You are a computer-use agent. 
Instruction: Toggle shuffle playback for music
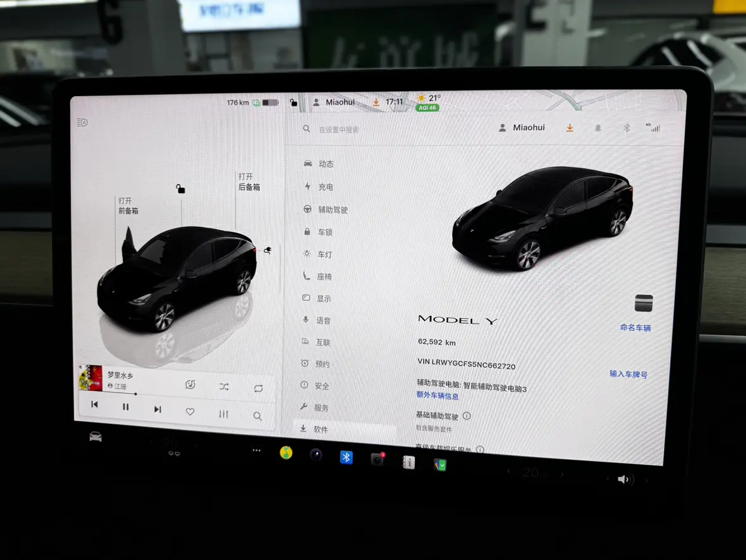click(x=224, y=387)
